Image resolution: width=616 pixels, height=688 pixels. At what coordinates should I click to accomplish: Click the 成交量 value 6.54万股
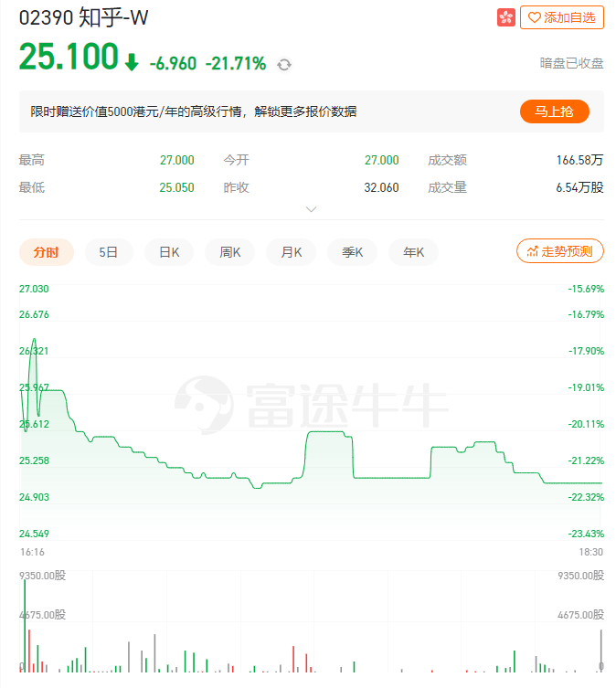coord(579,188)
